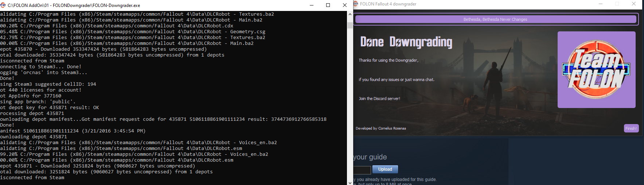Click the console scrollbar up arrow
Image resolution: width=644 pixels, height=185 pixels.
(x=350, y=14)
